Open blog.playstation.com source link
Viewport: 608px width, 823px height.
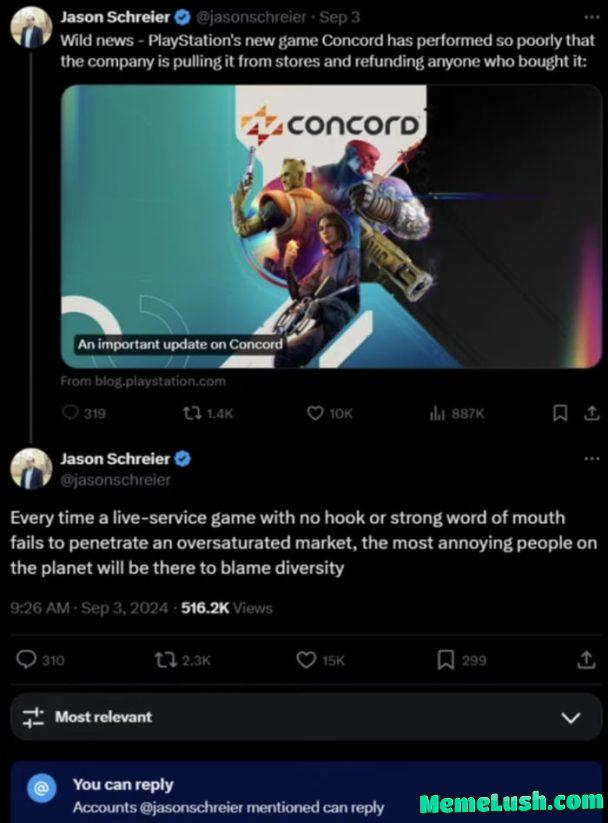click(143, 381)
